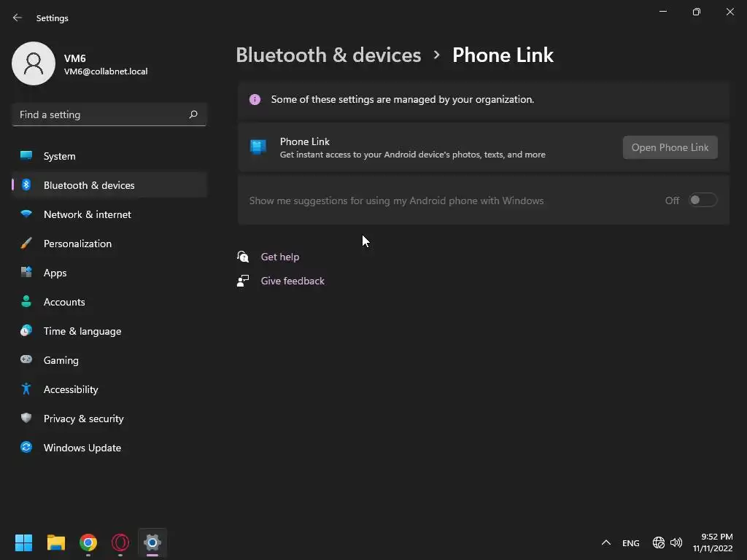747x560 pixels.
Task: Open Chrome from the taskbar
Action: pos(88,542)
